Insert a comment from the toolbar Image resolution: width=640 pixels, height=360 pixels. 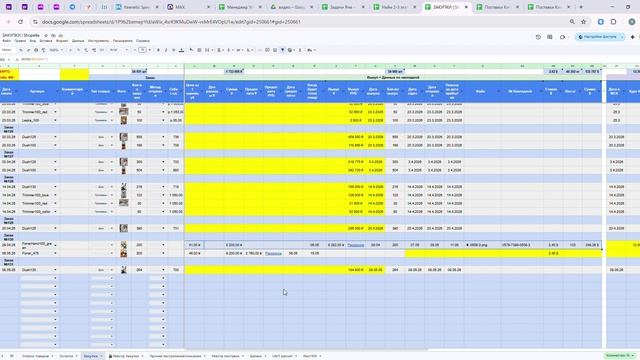pyautogui.click(x=267, y=50)
